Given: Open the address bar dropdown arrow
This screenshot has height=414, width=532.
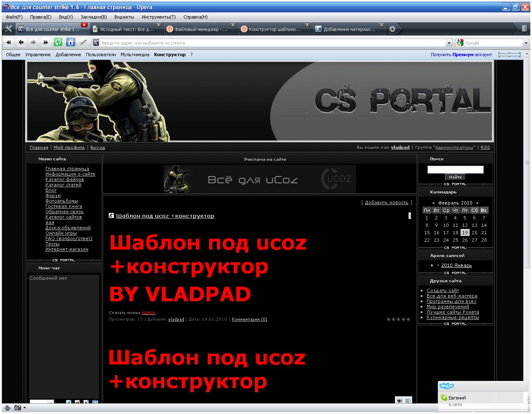Looking at the screenshot, I should coord(449,43).
